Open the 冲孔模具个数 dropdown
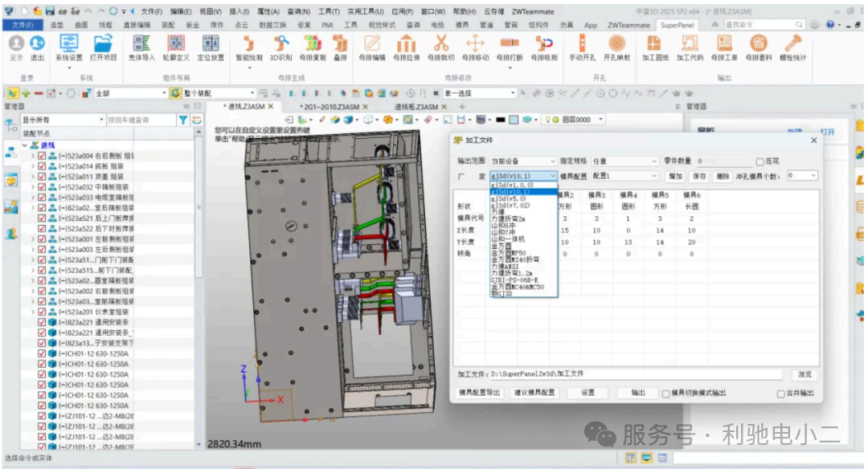 click(x=802, y=176)
